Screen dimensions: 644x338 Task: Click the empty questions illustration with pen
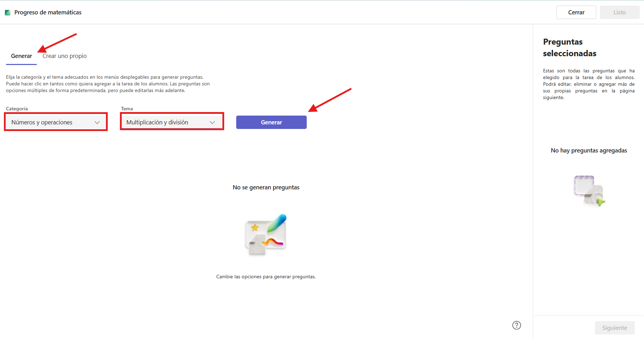pos(266,234)
